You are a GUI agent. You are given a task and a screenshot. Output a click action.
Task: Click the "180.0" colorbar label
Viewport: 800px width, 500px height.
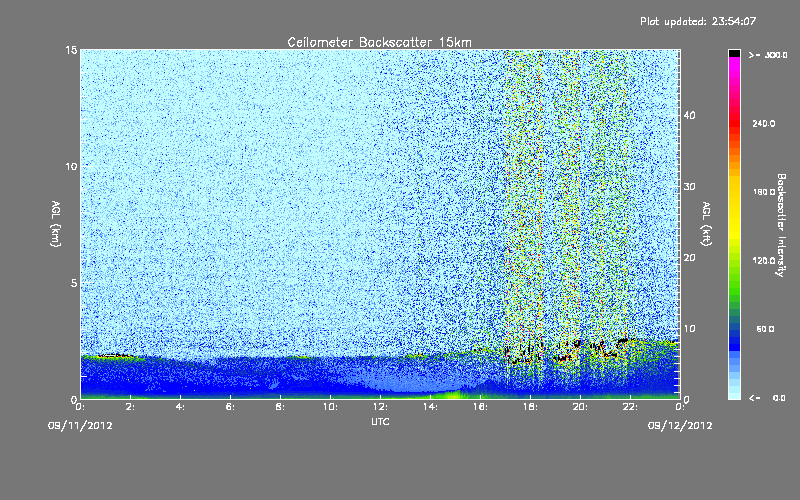[764, 192]
